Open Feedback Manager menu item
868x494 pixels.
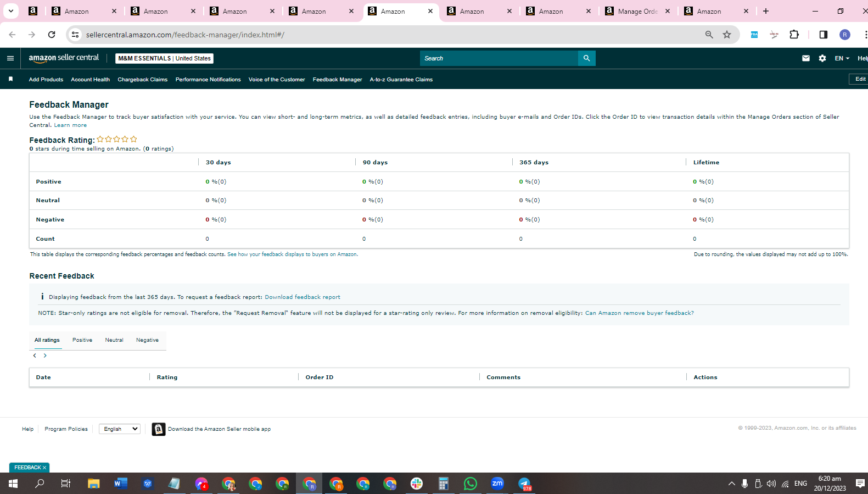pyautogui.click(x=338, y=80)
